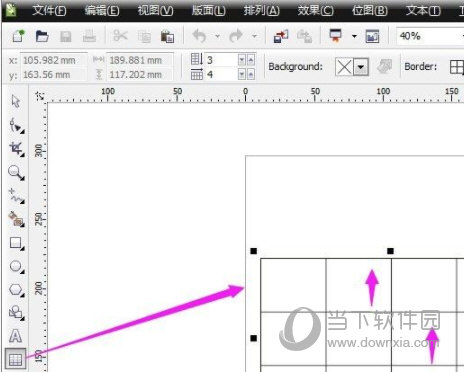This screenshot has width=464, height=372.
Task: Open the 排列(A) menu
Action: pyautogui.click(x=262, y=11)
